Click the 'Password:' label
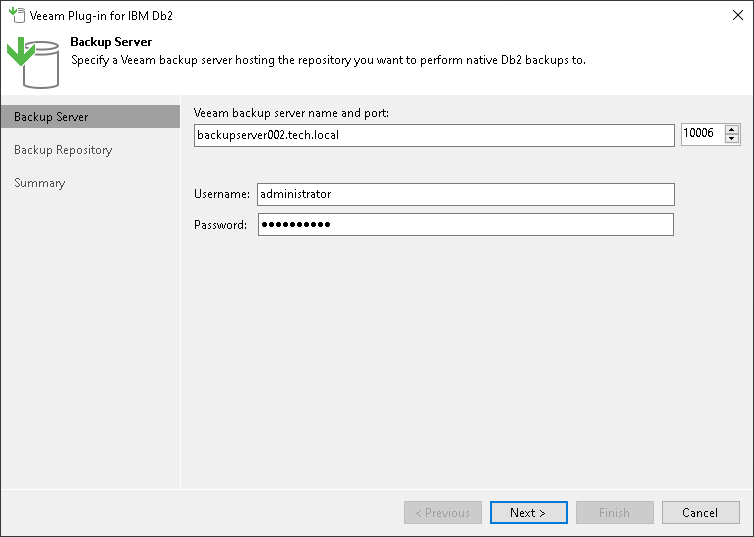 [x=220, y=225]
